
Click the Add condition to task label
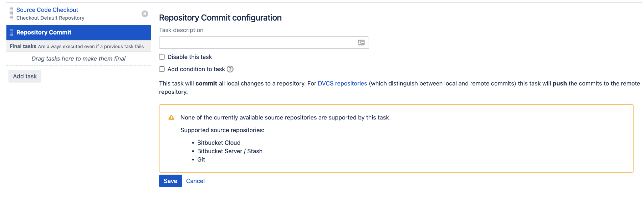pyautogui.click(x=196, y=69)
